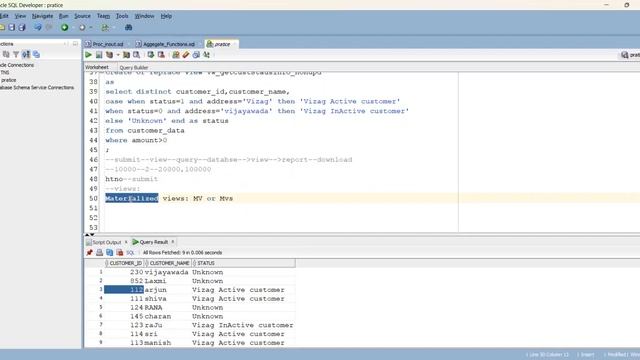640x360 pixels.
Task: Switch to the Aggregate_Functions.sql tab
Action: pos(169,44)
